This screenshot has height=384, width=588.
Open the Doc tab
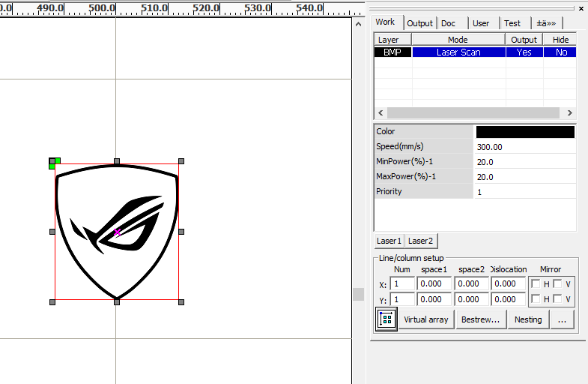pyautogui.click(x=449, y=23)
